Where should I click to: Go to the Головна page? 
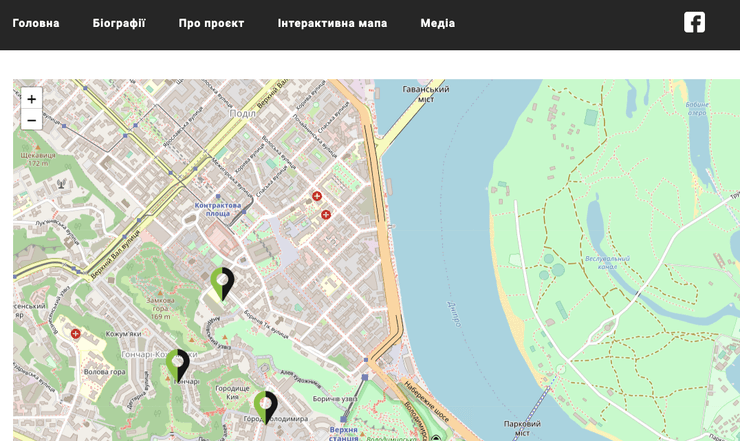click(36, 23)
